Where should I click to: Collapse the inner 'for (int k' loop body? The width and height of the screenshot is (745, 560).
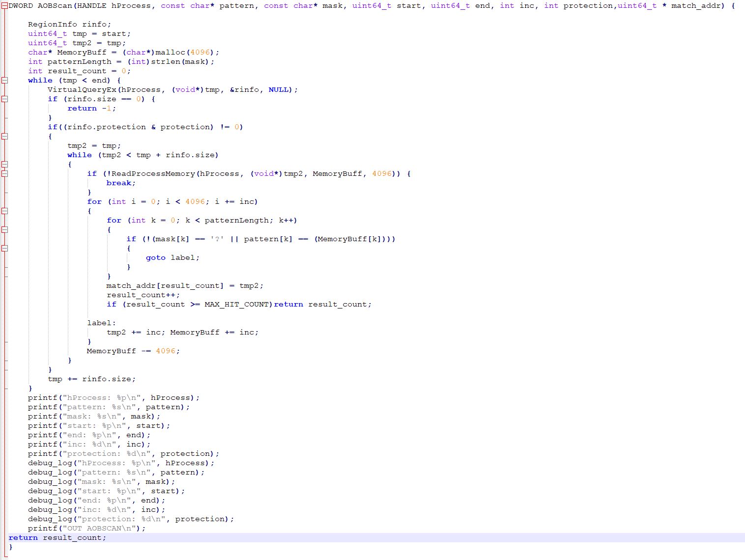coord(4,229)
